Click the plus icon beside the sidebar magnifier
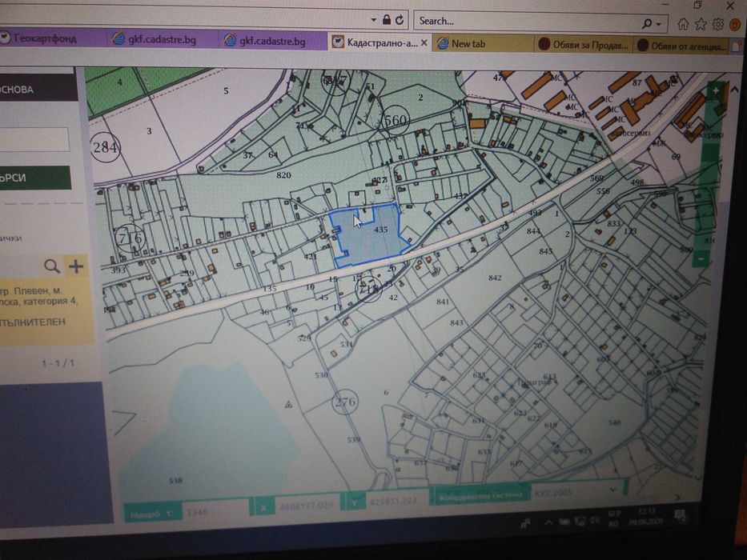Viewport: 747px width, 560px height. coord(76,266)
